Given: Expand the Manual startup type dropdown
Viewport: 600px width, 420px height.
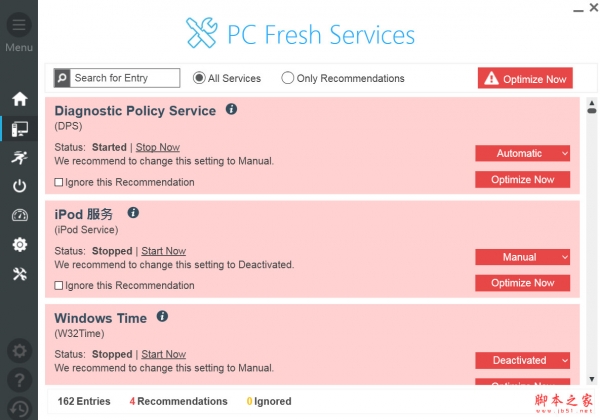Looking at the screenshot, I should [522, 257].
